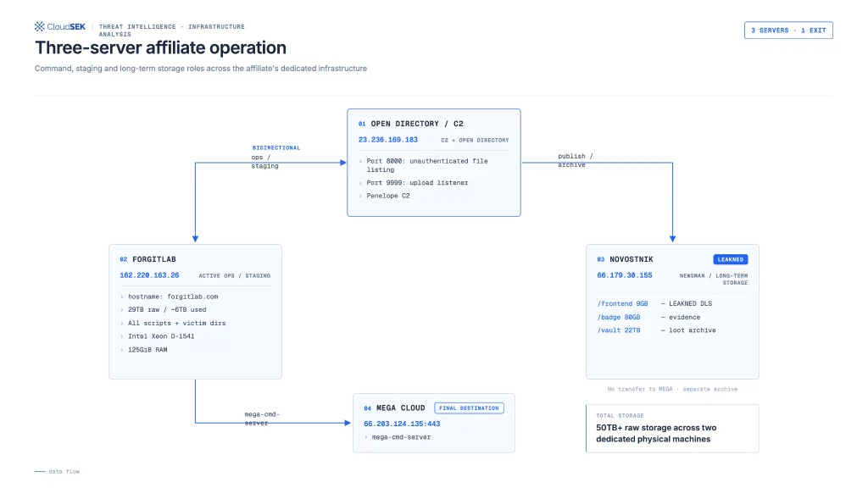Click the "03 NOVOSTNIK" heading

pyautogui.click(x=625, y=259)
